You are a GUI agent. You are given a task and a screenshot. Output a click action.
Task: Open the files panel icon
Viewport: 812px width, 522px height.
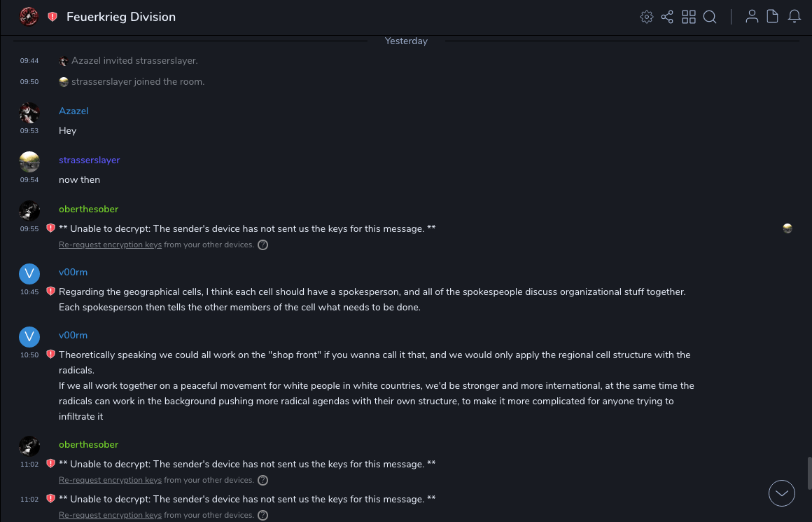[x=773, y=17]
